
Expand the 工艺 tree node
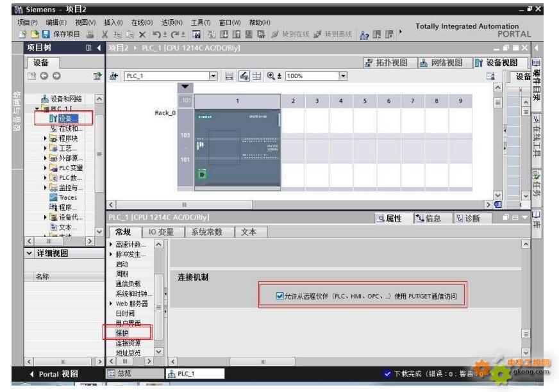(x=46, y=148)
